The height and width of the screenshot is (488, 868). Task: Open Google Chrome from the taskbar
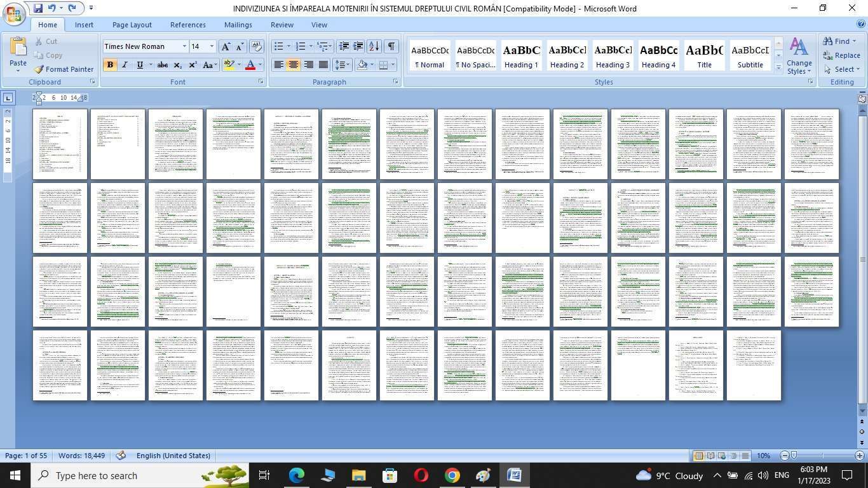(452, 475)
